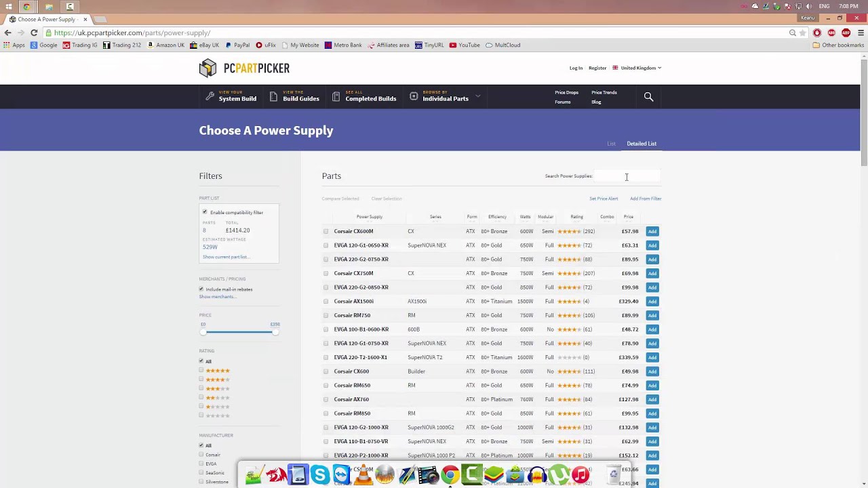Click the volume icon in system tray

[808, 6]
